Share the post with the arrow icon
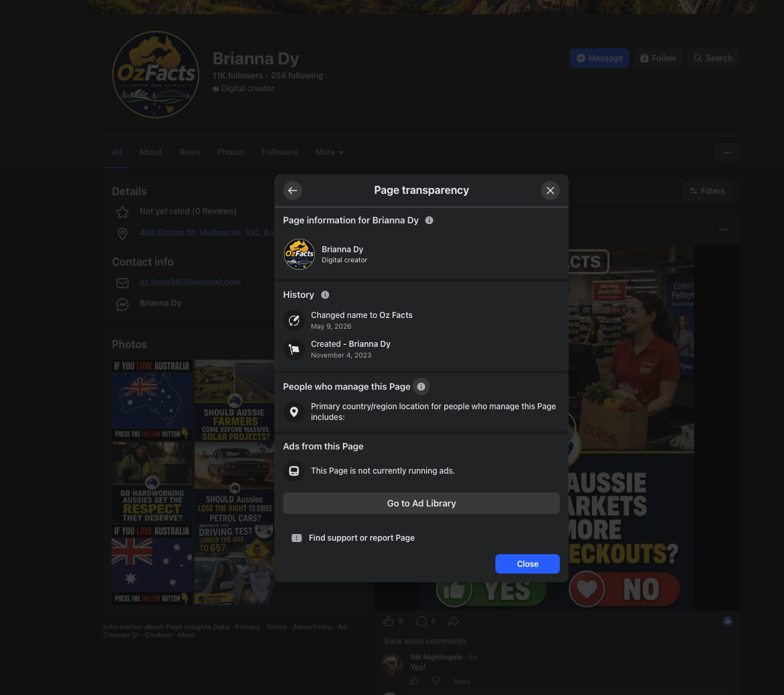 pyautogui.click(x=454, y=621)
